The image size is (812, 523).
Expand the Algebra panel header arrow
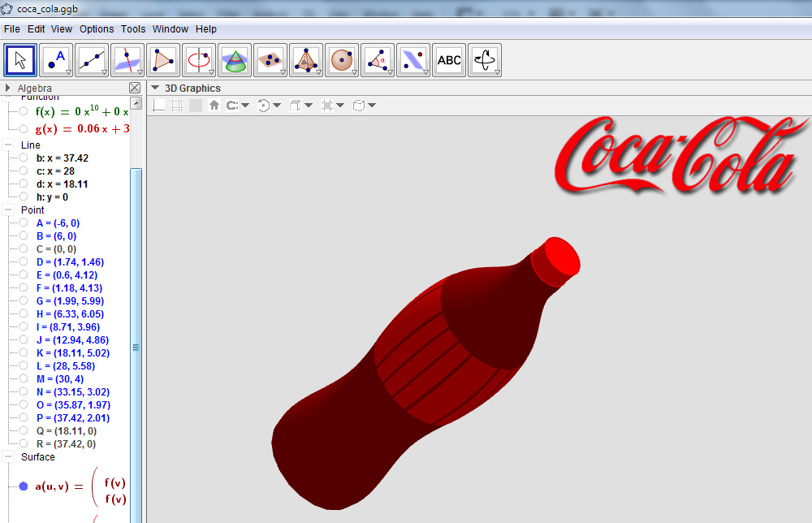tap(7, 88)
